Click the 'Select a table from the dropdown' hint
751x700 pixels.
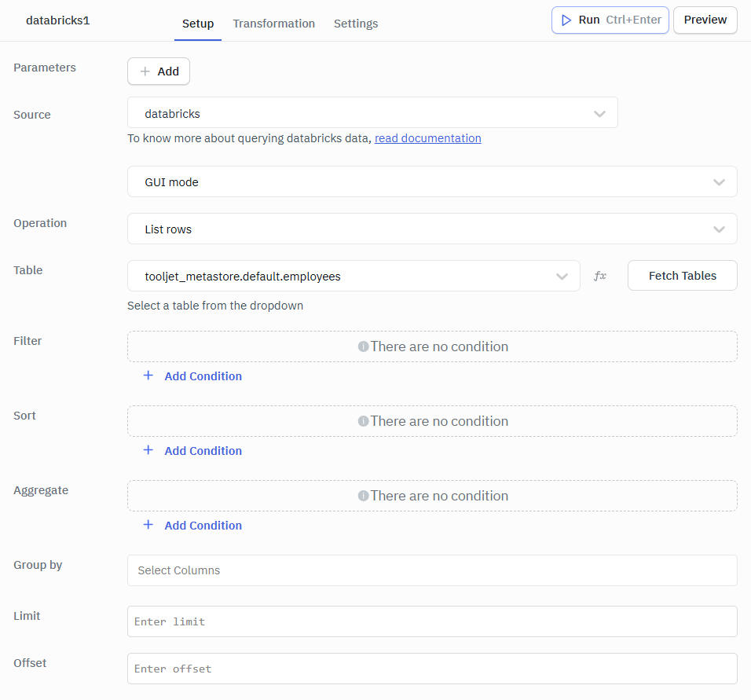[x=215, y=306]
